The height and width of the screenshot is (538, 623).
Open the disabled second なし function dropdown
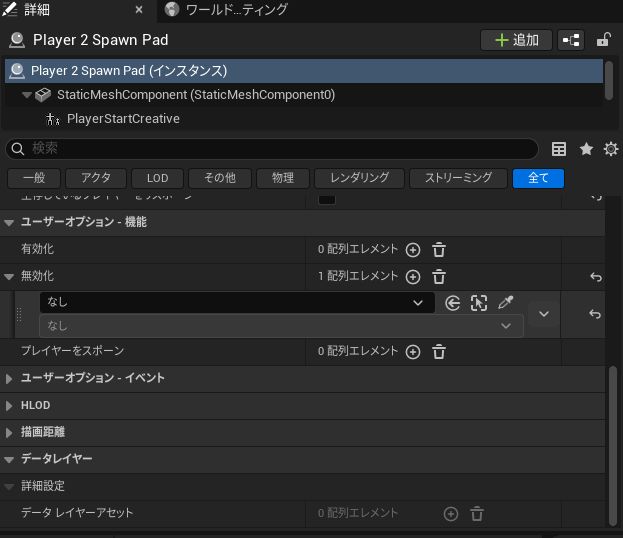pos(281,326)
